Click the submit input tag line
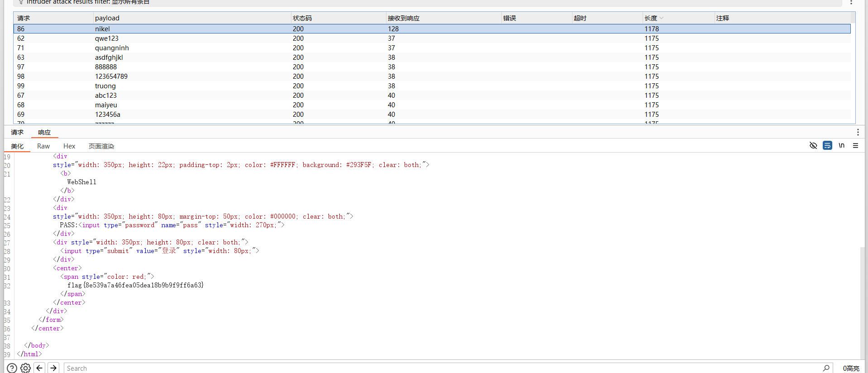The width and height of the screenshot is (868, 373). (159, 251)
